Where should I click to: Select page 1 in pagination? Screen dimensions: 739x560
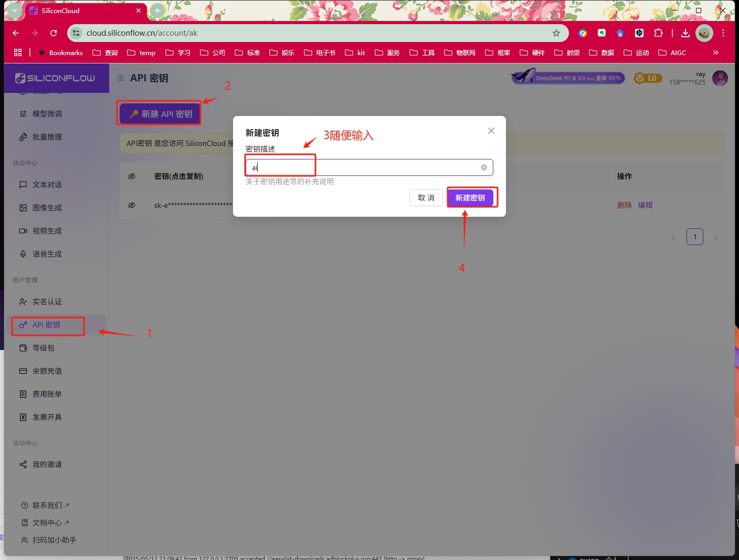coord(695,237)
